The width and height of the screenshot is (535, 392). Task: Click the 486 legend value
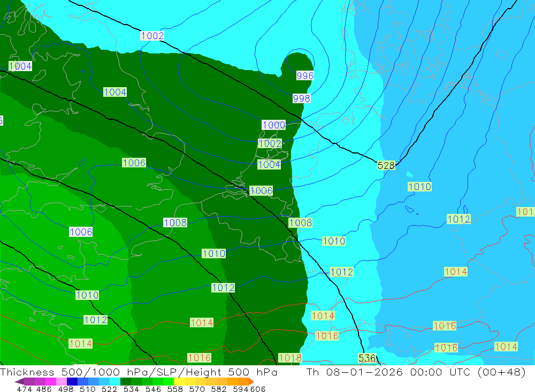coord(44,389)
